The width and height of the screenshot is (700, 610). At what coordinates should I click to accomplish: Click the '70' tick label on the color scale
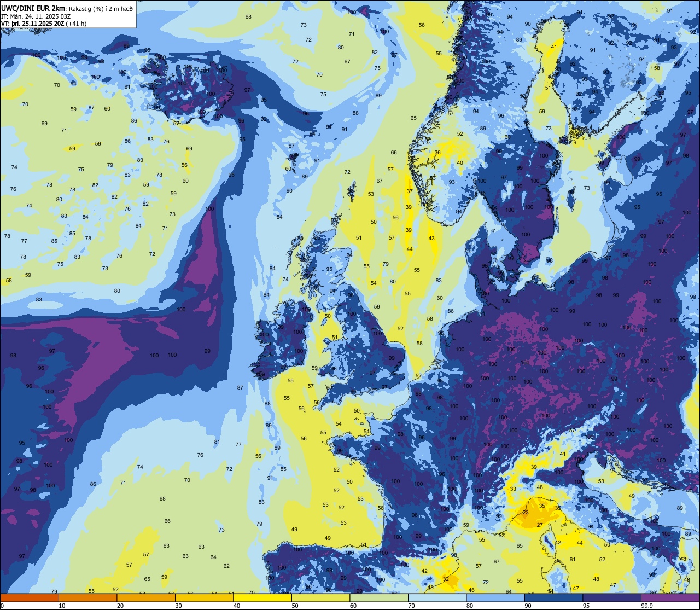(x=411, y=606)
